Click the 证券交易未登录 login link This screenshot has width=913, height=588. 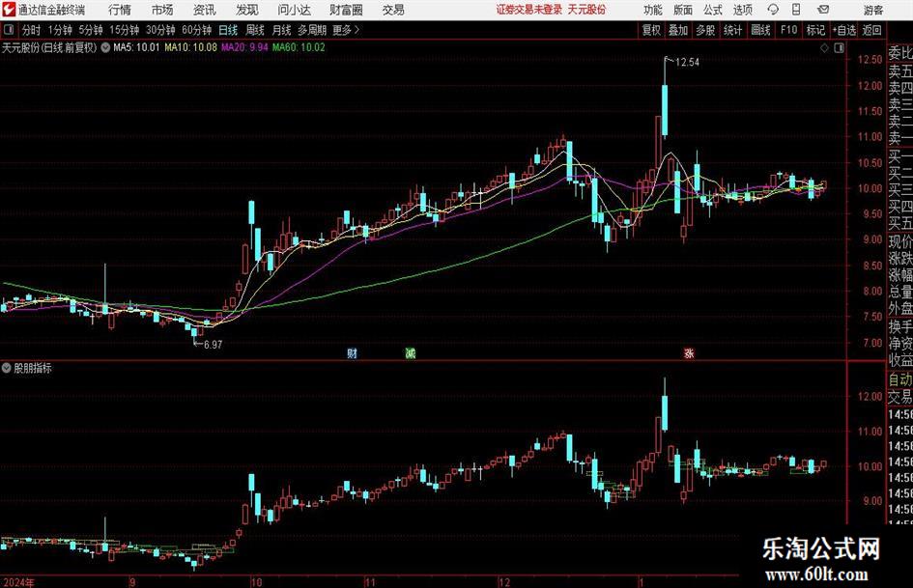(x=529, y=10)
